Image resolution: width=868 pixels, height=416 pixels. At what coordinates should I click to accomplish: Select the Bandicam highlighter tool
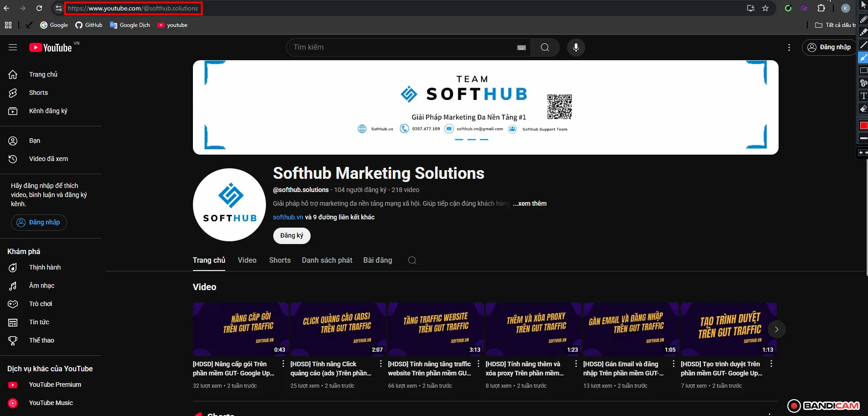tap(863, 32)
